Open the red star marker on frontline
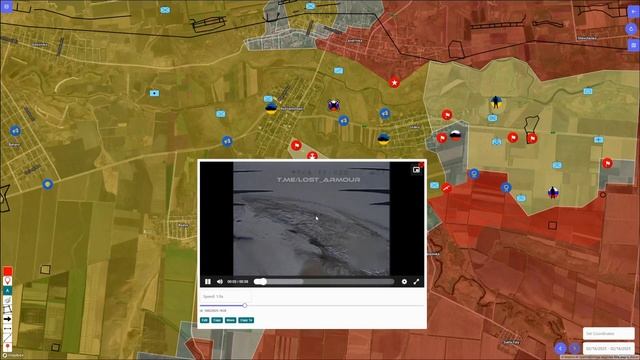Viewport: 640px width, 360px height. (394, 82)
